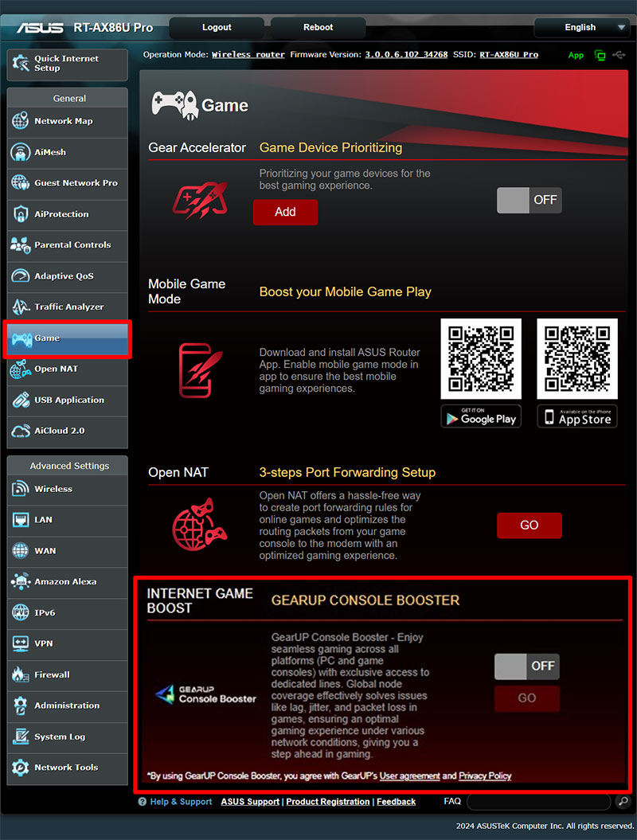Screen dimensions: 637x840
Task: Click the Amazon Alexa icon
Action: pos(21,582)
